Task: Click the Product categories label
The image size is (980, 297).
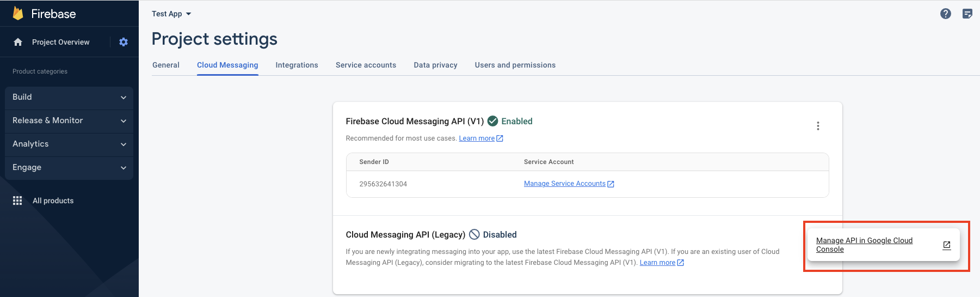Action: click(40, 71)
